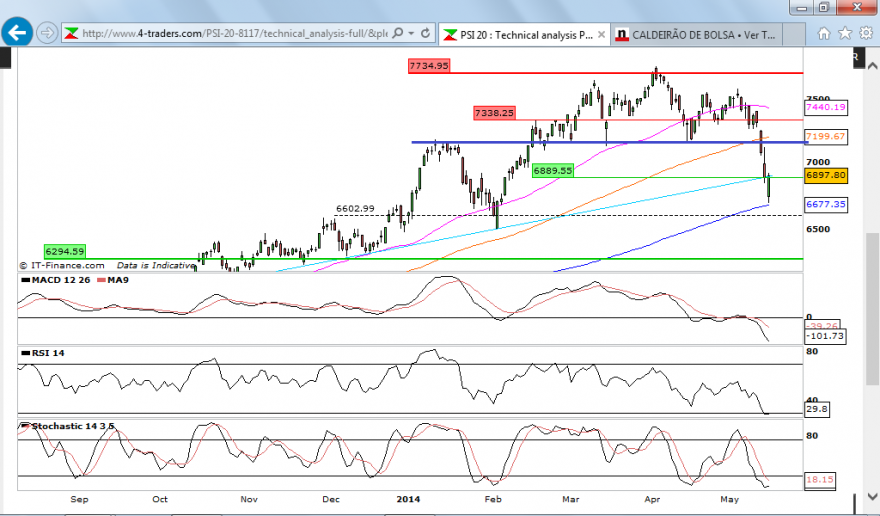880x516 pixels.
Task: Click the 29.8 RSI value box
Action: [817, 409]
